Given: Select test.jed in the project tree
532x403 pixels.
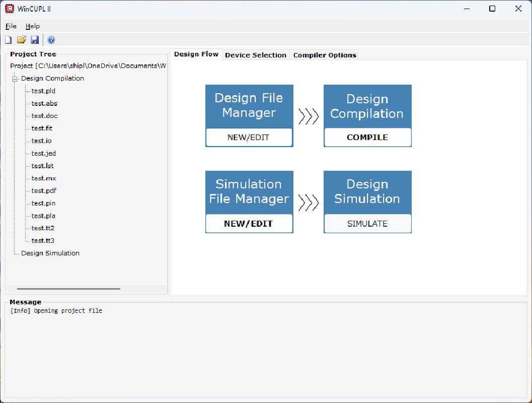Looking at the screenshot, I should (44, 154).
